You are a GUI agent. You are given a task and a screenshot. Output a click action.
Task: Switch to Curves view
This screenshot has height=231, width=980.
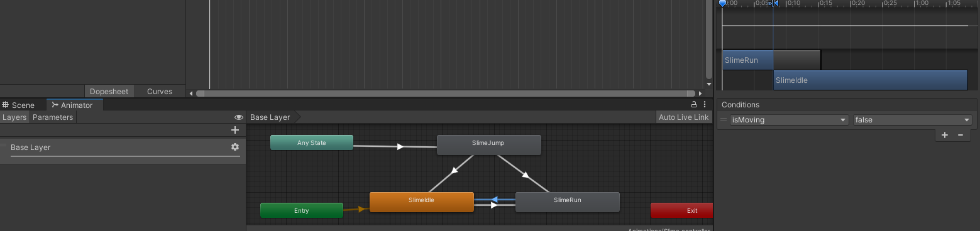tap(160, 92)
